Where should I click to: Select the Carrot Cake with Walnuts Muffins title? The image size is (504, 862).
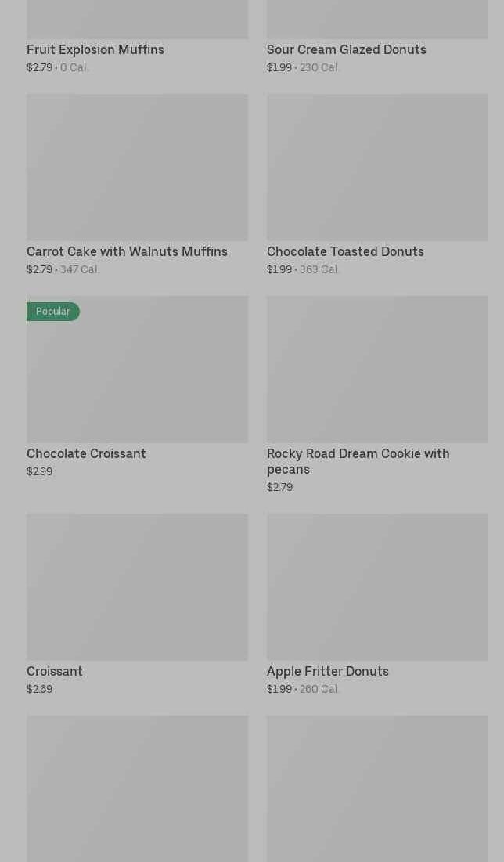tap(127, 251)
